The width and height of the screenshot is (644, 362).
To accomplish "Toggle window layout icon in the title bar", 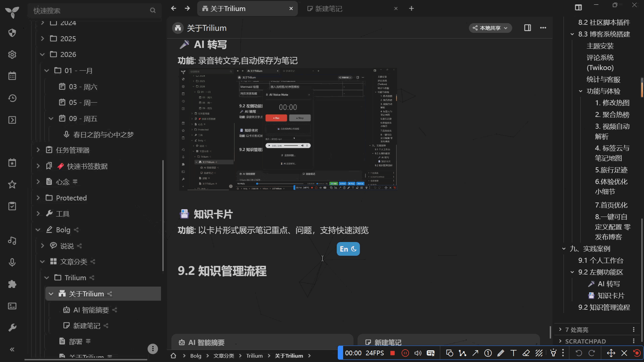I will pyautogui.click(x=578, y=7).
